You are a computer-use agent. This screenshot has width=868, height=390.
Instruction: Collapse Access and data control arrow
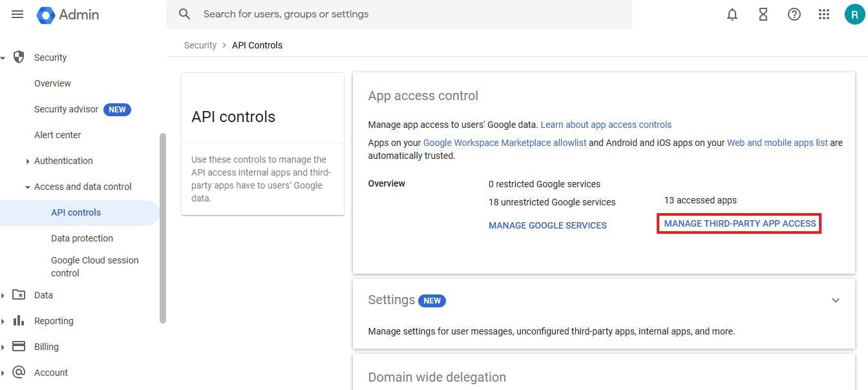click(x=27, y=187)
